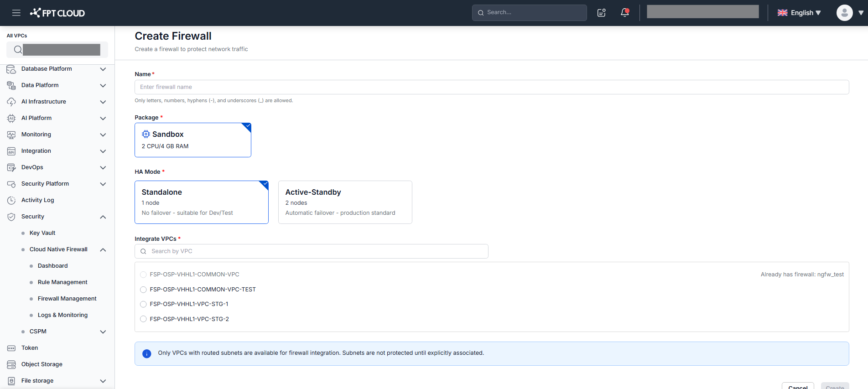The width and height of the screenshot is (868, 389).
Task: Expand the Monitoring chevron
Action: click(x=103, y=135)
